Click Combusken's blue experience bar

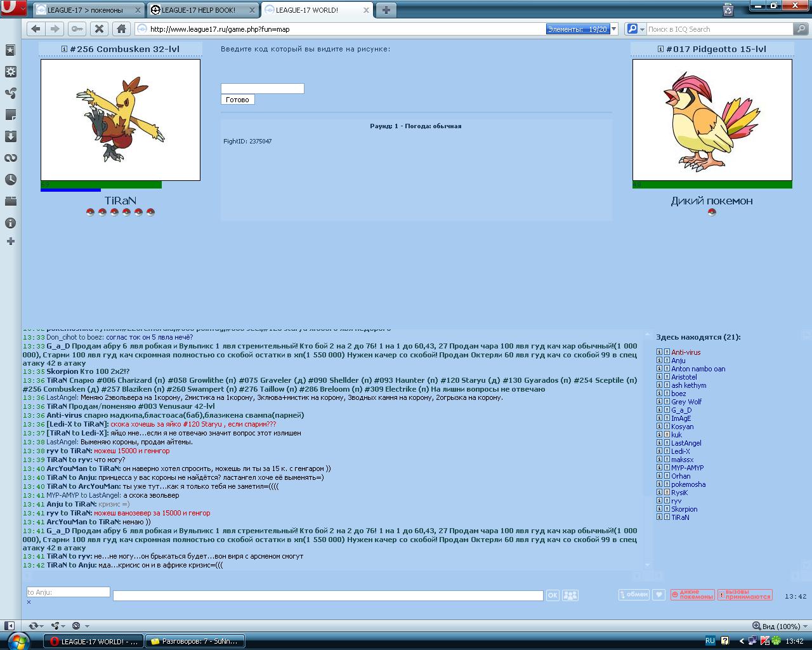[x=70, y=190]
